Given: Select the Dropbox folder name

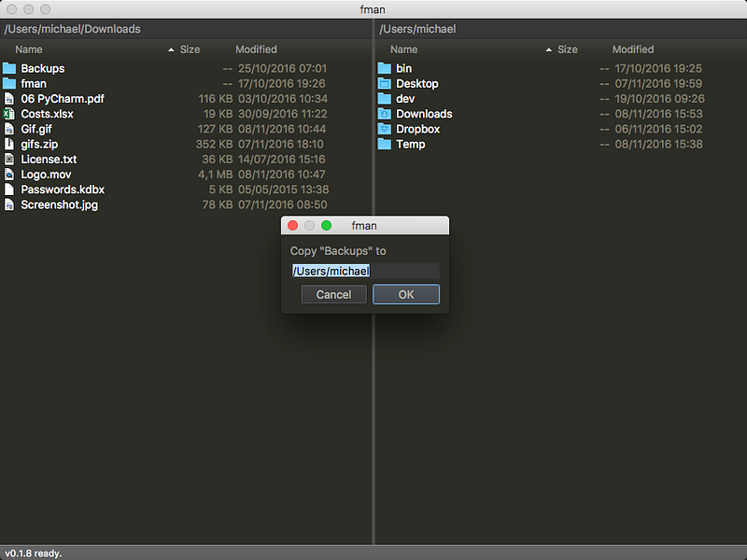Looking at the screenshot, I should pyautogui.click(x=417, y=129).
